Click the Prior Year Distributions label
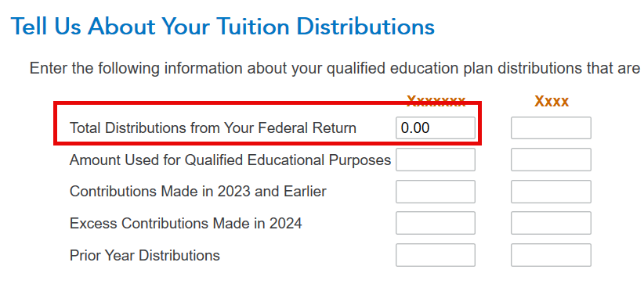The image size is (644, 291). [145, 255]
